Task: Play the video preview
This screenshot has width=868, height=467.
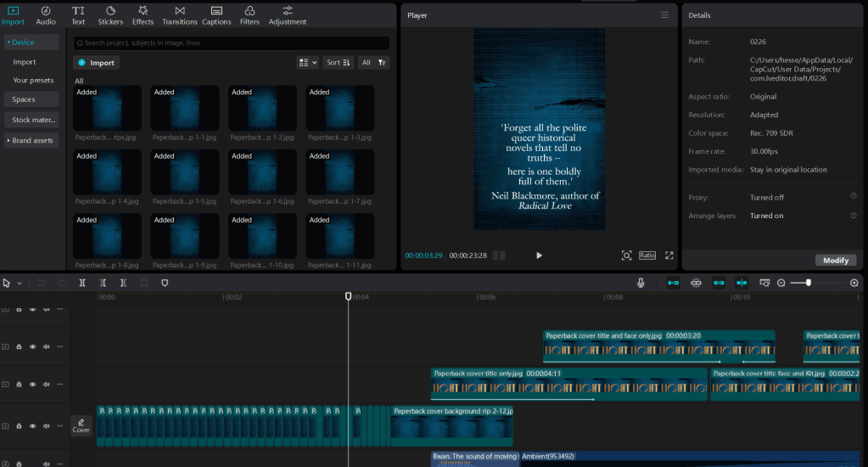Action: 539,256
